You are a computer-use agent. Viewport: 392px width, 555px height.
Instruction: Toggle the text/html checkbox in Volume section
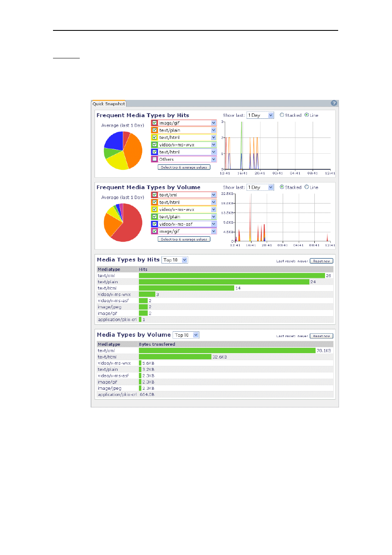tap(154, 202)
